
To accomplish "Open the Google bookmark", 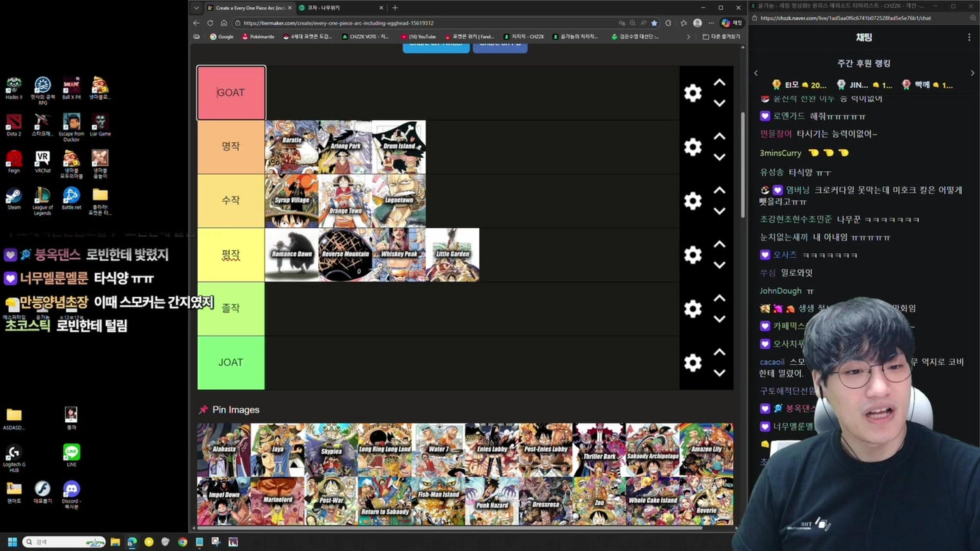I will click(x=222, y=37).
